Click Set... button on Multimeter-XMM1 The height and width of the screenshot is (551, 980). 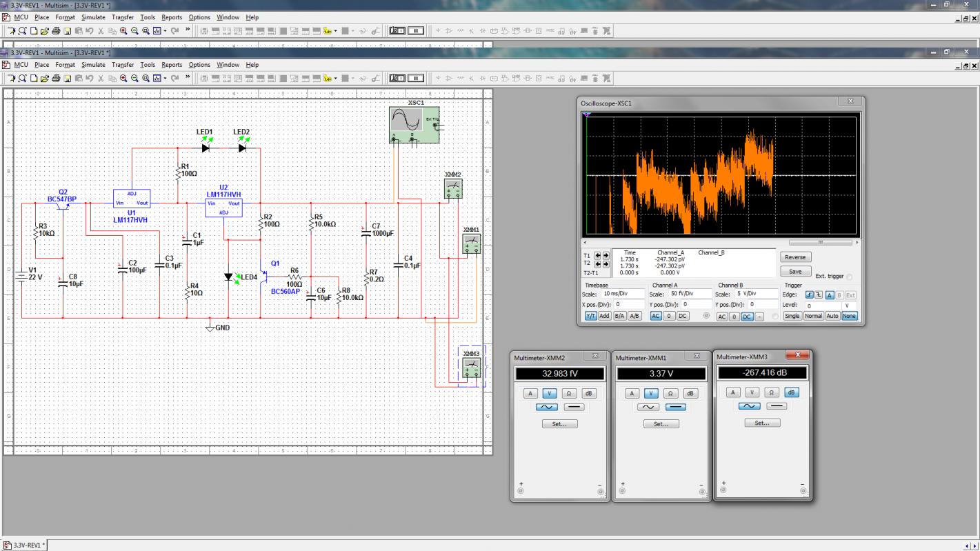(661, 424)
